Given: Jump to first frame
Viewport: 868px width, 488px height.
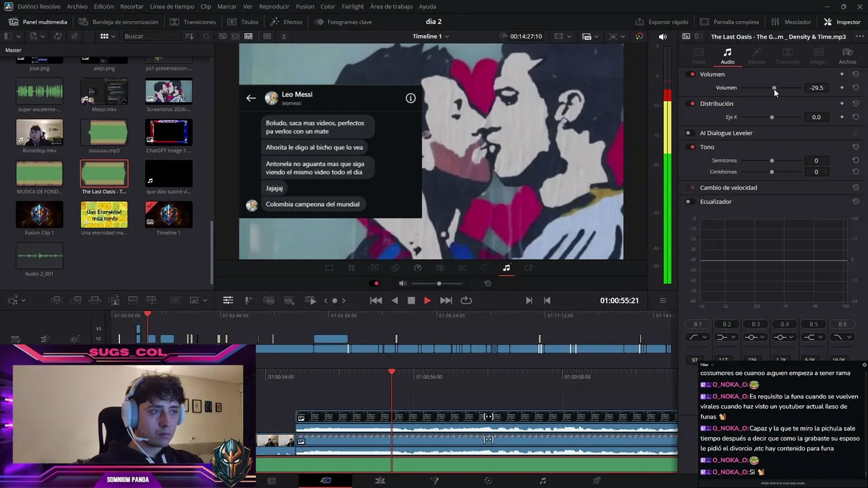Looking at the screenshot, I should coord(376,300).
